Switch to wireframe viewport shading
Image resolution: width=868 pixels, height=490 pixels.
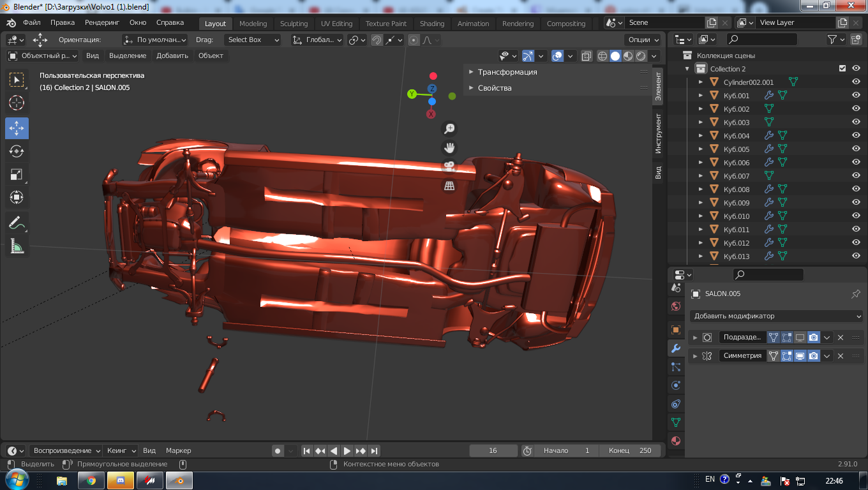[x=602, y=56]
